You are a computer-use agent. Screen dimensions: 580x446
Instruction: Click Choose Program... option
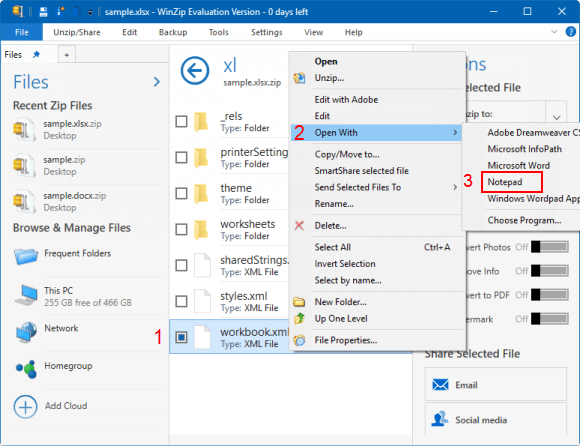pos(524,220)
